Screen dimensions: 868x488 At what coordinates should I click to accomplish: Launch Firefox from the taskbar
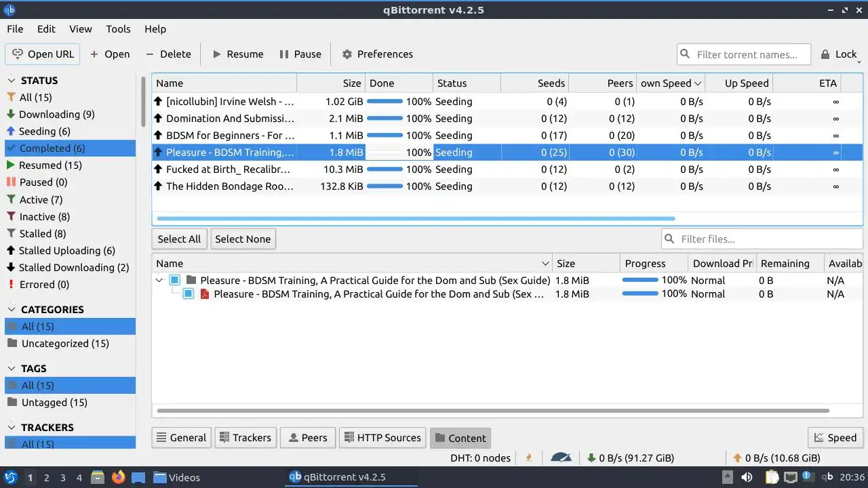coord(118,477)
